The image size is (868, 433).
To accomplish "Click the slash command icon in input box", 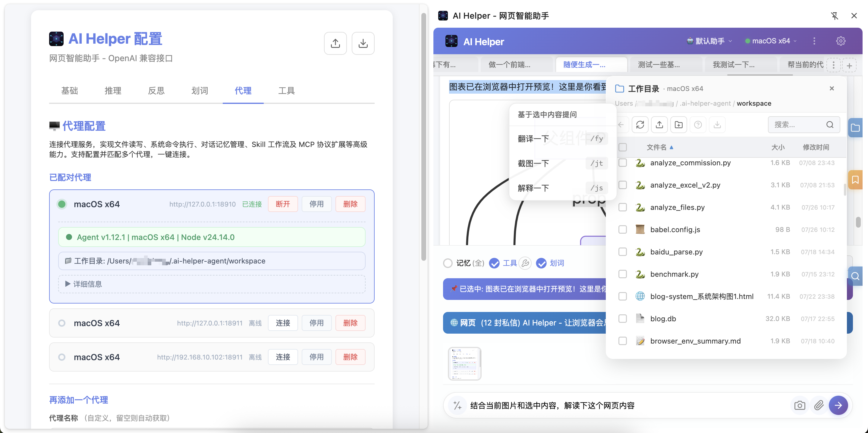I will click(457, 405).
